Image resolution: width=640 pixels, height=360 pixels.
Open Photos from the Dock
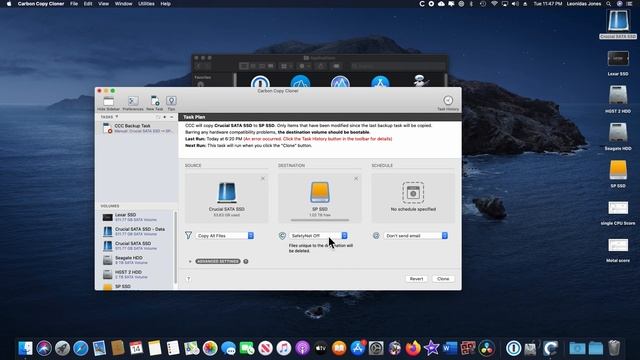coord(210,348)
